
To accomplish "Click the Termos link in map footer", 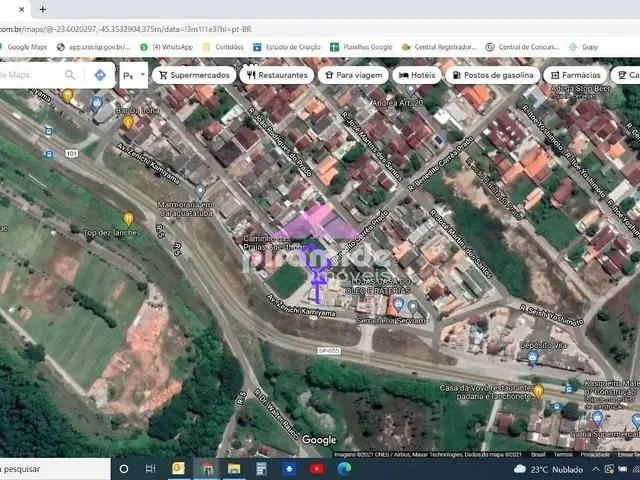I will click(563, 454).
